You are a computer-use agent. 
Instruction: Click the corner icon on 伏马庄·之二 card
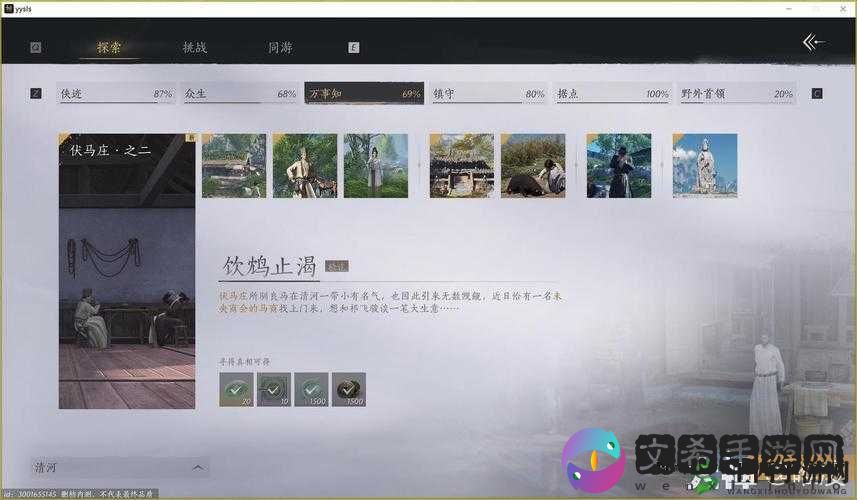(x=190, y=138)
